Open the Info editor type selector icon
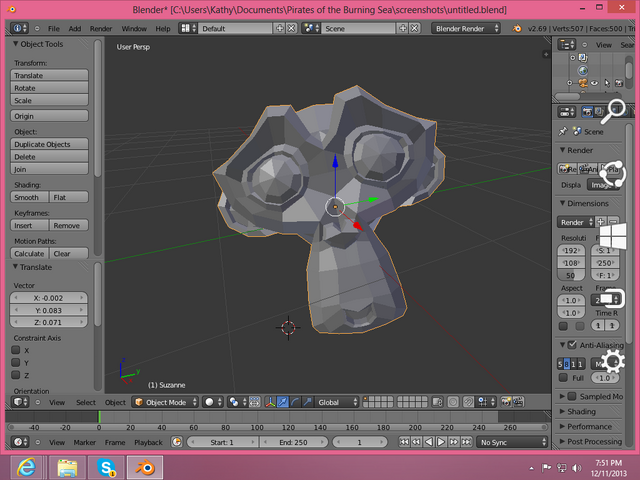 coord(19,28)
